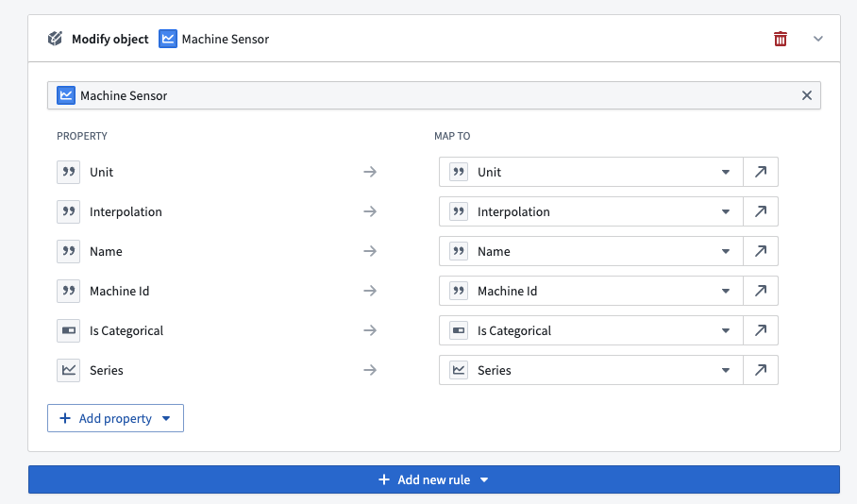The height and width of the screenshot is (504, 857).
Task: Click the string type icon for Name property
Action: [68, 251]
